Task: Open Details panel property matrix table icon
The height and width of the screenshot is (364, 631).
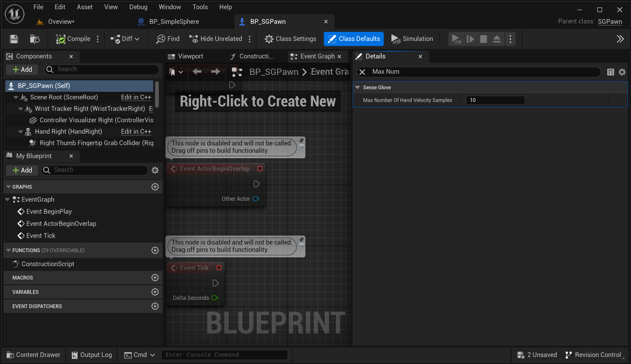Action: coord(610,72)
